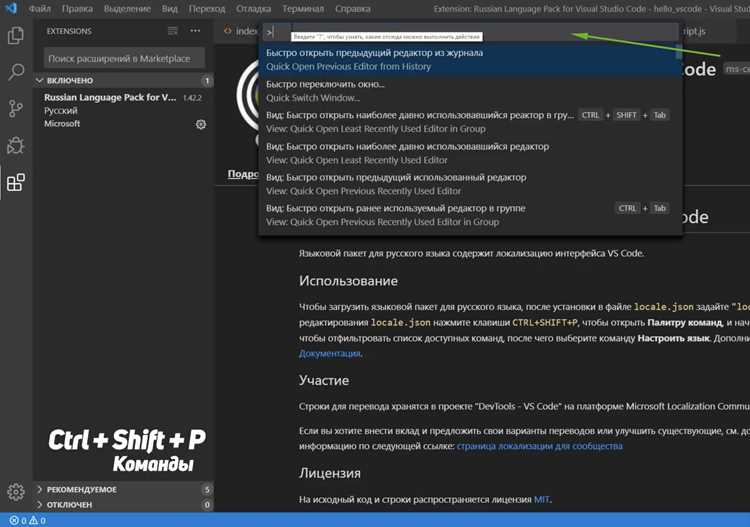Select View: Quick Open Least Recently Used Editor
The width and height of the screenshot is (750, 527).
click(470, 153)
